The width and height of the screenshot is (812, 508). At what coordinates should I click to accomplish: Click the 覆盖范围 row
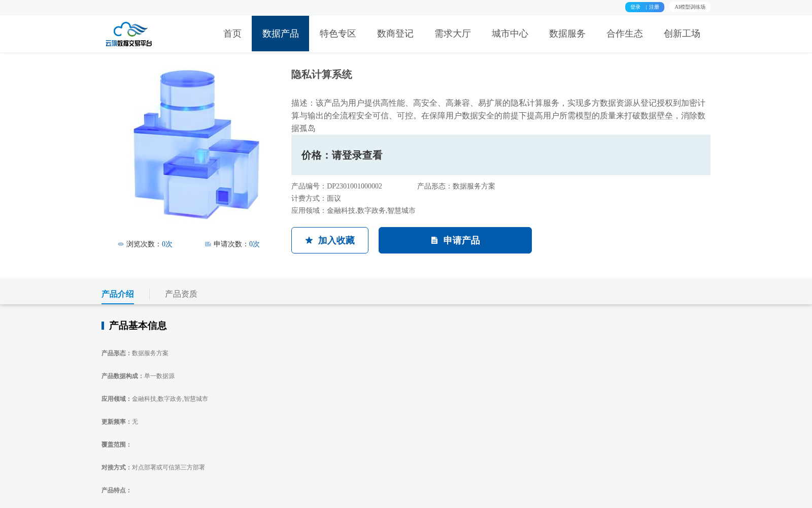[x=117, y=444]
